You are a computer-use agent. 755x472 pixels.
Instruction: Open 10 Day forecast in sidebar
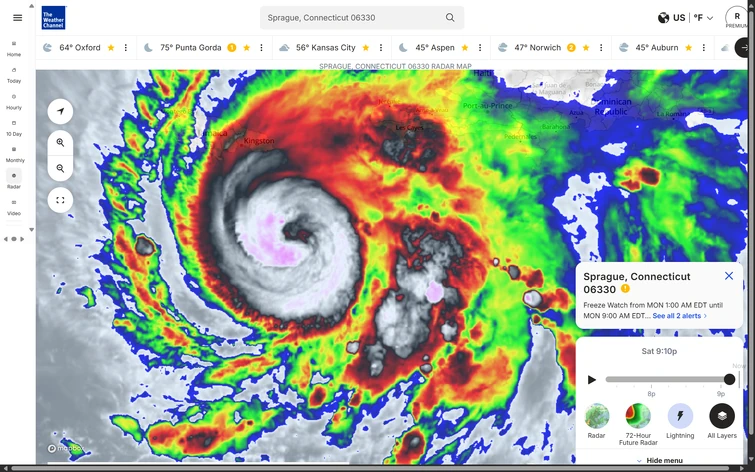coord(14,128)
